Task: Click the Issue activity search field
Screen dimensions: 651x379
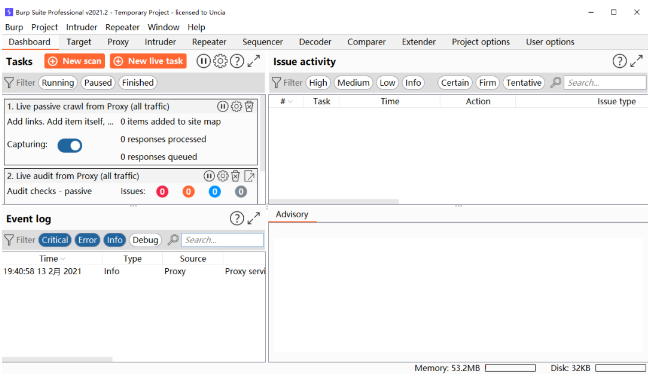Action: click(605, 83)
